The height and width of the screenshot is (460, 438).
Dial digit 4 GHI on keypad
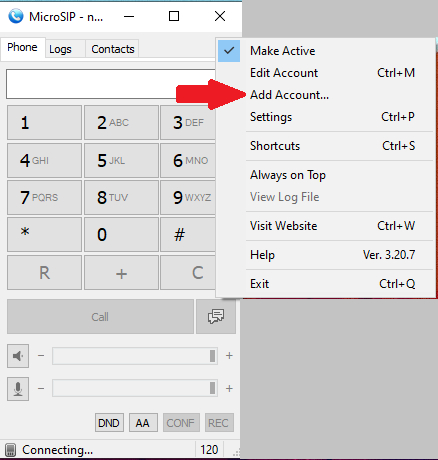point(44,160)
